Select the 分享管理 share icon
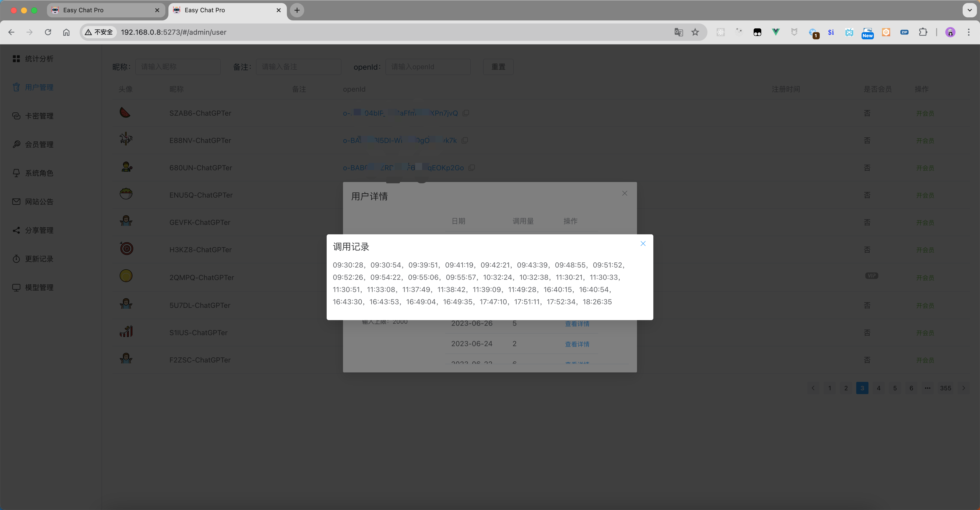The height and width of the screenshot is (510, 980). [16, 230]
